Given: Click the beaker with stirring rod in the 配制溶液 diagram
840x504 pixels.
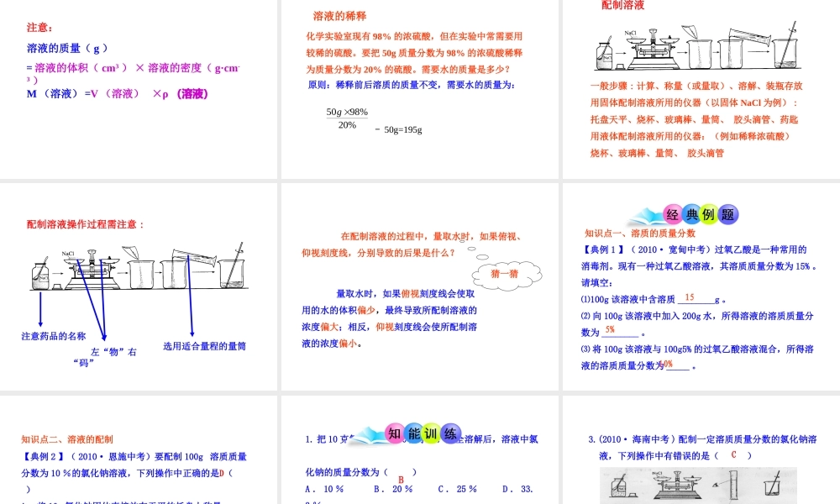Looking at the screenshot, I should coord(786,46).
